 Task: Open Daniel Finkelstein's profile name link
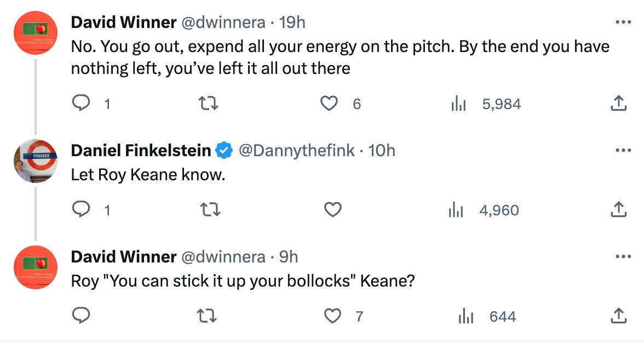pyautogui.click(x=141, y=150)
